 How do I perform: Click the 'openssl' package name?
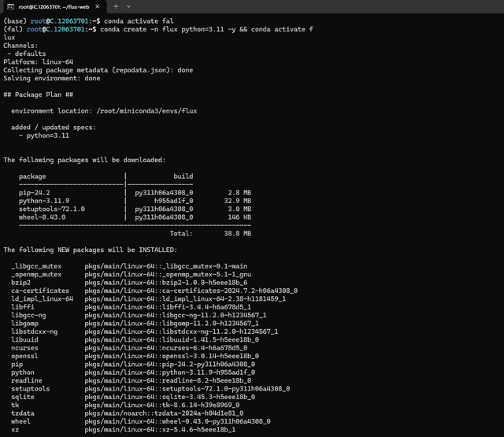(24, 356)
